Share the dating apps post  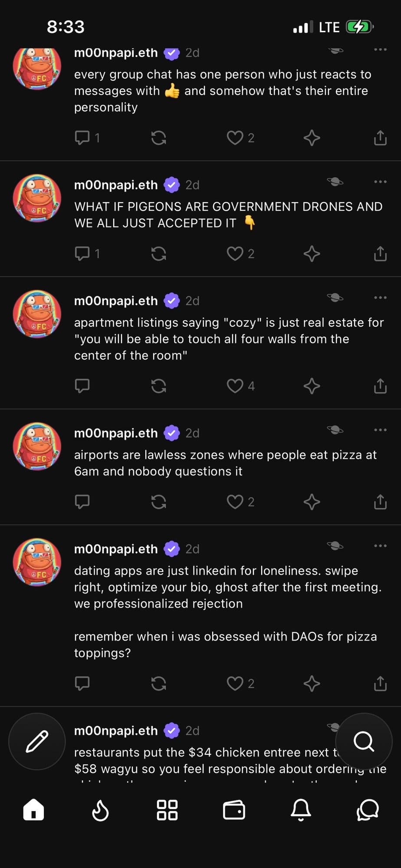(380, 684)
